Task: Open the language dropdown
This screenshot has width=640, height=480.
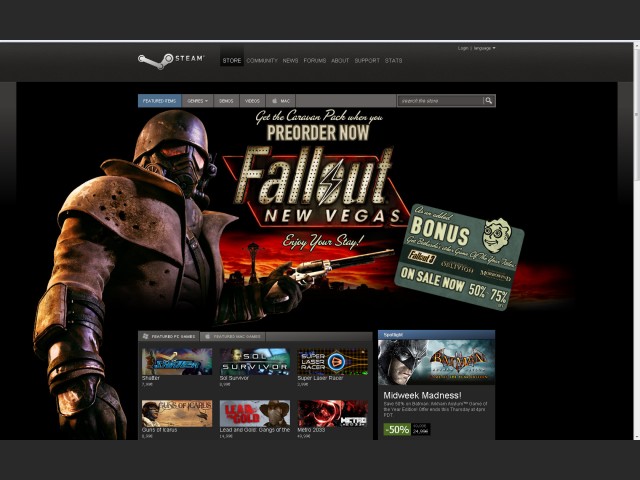Action: [484, 48]
